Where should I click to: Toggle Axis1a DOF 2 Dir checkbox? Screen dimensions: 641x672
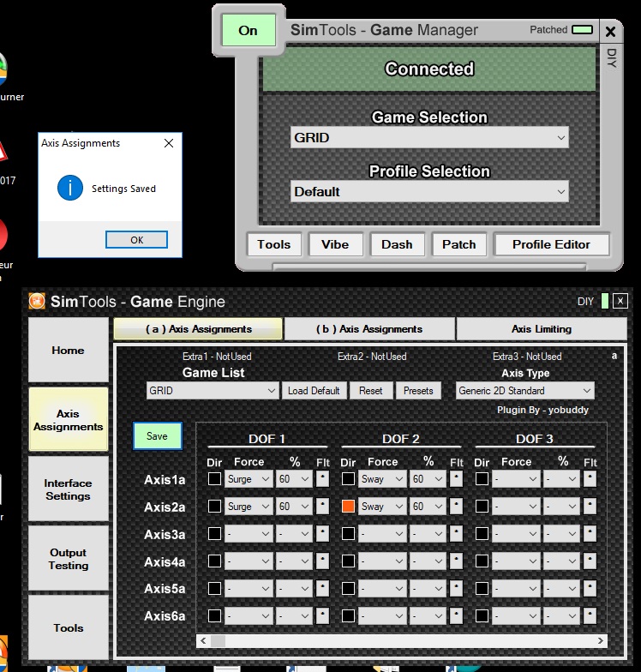(348, 478)
